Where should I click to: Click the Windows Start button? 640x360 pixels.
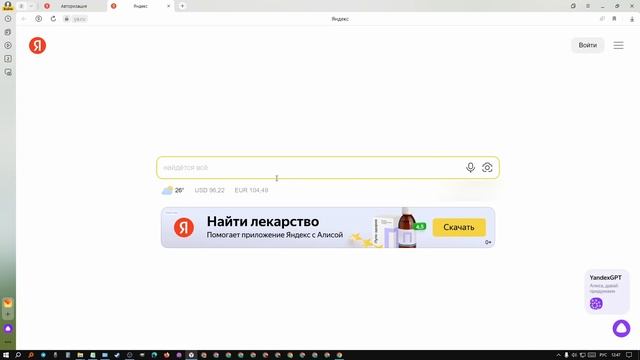6,355
